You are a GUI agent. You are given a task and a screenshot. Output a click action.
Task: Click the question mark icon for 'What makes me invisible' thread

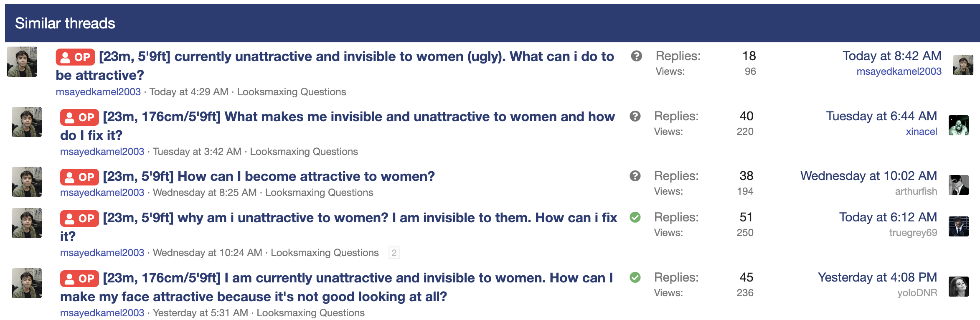click(x=635, y=116)
